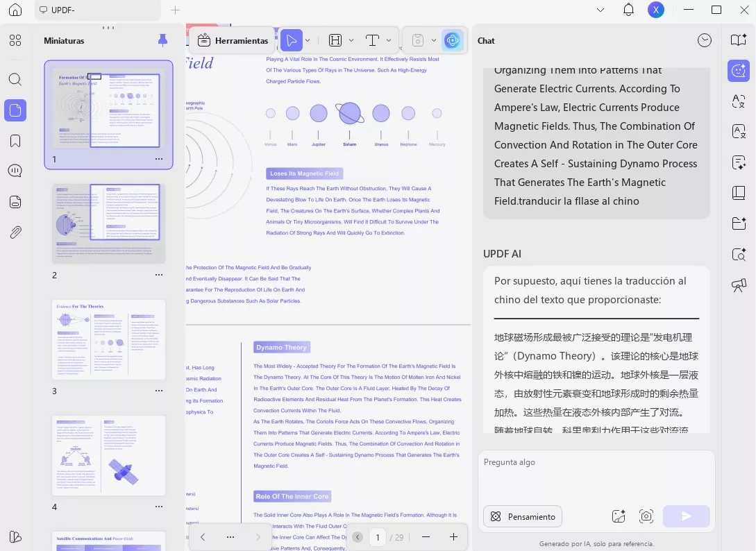Add a new tab with plus icon
The width and height of the screenshot is (756, 551).
(x=175, y=10)
